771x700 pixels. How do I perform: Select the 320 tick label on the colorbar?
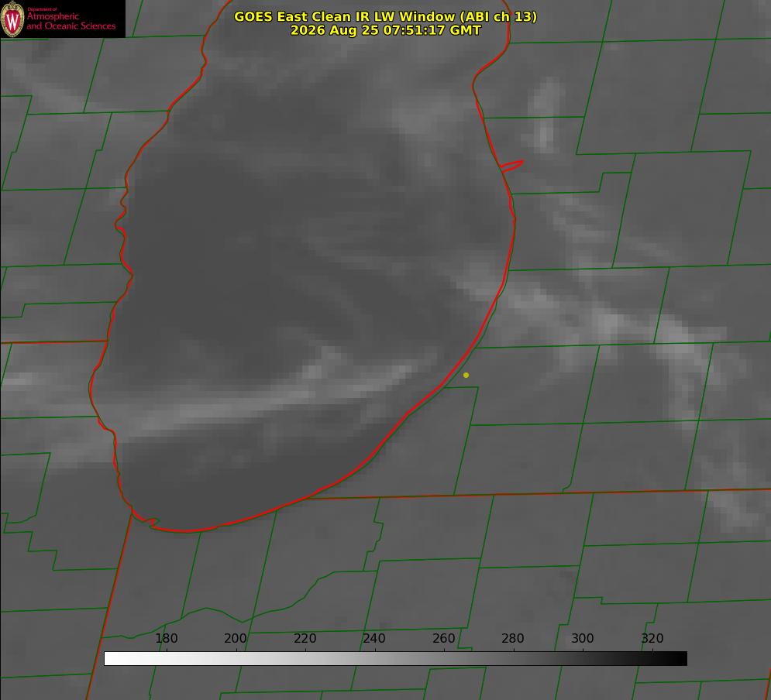coord(652,638)
